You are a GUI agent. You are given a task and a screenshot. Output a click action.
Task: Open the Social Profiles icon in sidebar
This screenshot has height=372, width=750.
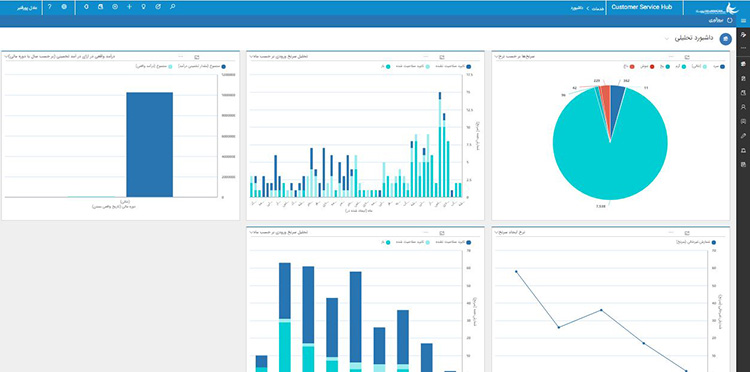point(743,121)
